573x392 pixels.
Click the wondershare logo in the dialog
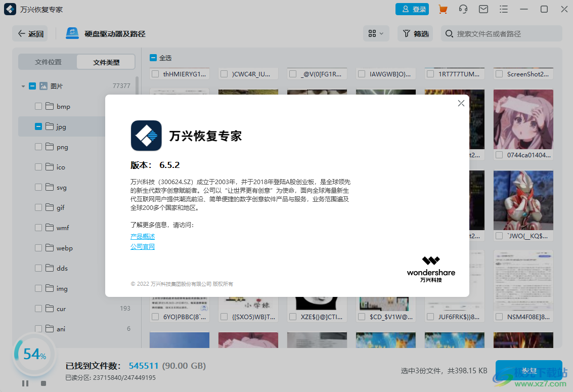pyautogui.click(x=431, y=269)
